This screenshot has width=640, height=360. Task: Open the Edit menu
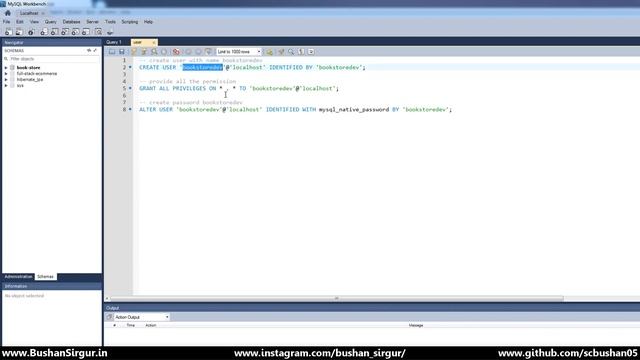tap(20, 22)
